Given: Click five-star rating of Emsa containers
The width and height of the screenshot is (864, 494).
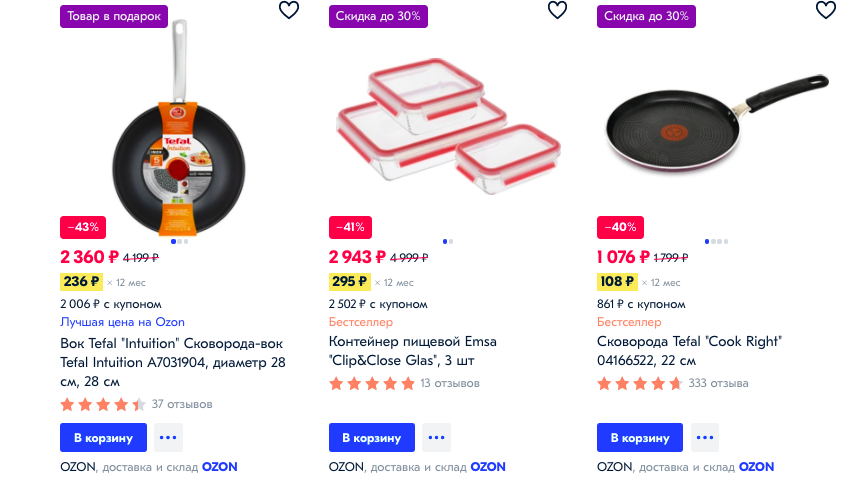Looking at the screenshot, I should [x=371, y=383].
